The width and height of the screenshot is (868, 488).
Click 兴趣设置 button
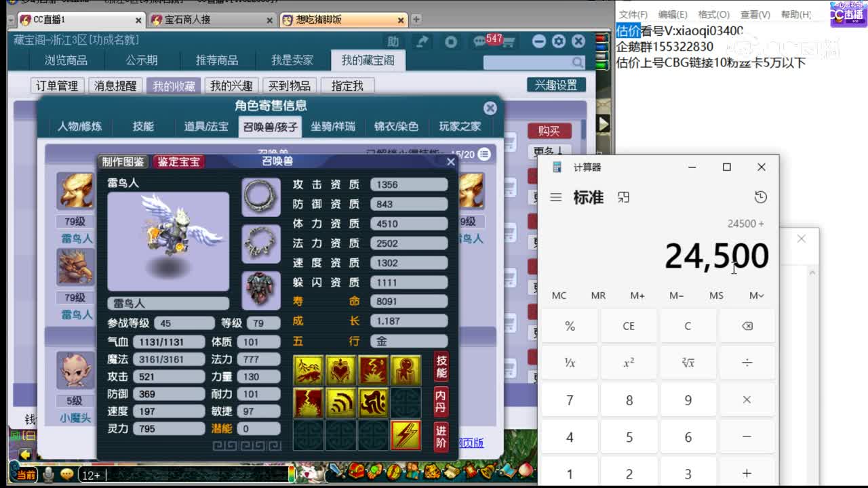(556, 85)
